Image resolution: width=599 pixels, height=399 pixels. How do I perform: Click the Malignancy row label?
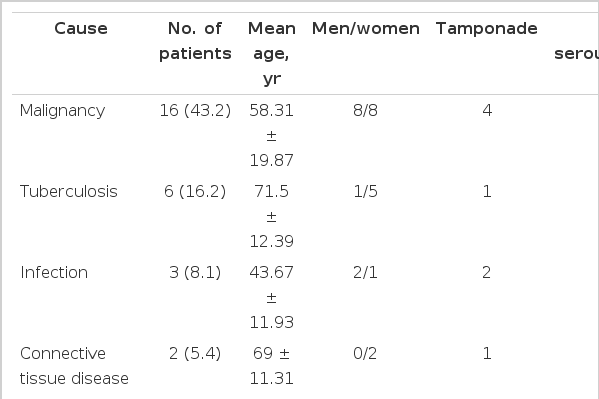[62, 111]
